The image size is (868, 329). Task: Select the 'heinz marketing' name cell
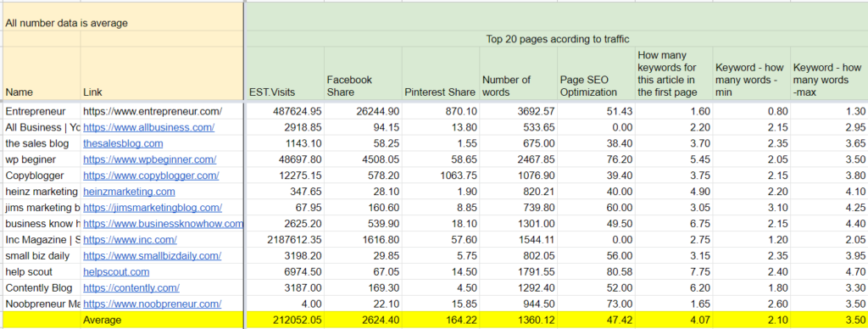[x=41, y=192]
